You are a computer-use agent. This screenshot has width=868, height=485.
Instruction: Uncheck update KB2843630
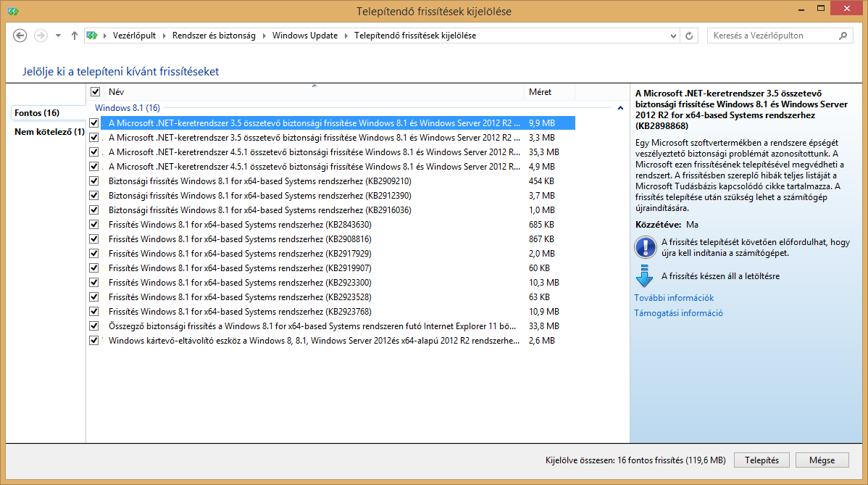[x=94, y=224]
